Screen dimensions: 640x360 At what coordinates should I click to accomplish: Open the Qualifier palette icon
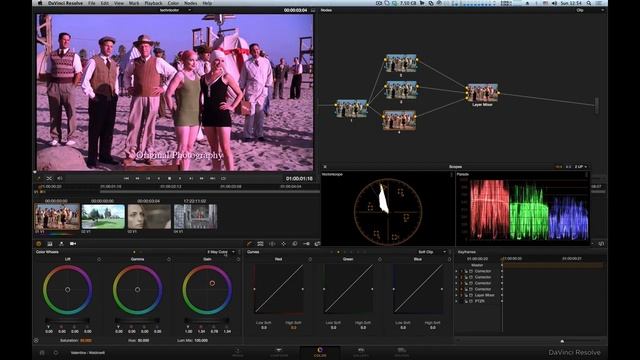[260, 244]
